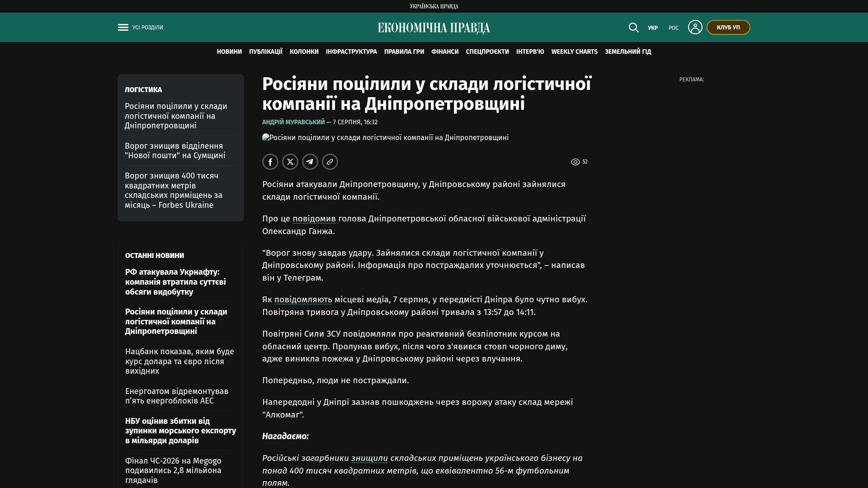868x488 pixels.
Task: Open Forbes Ukraine 400 тисяч метрів article
Action: (x=174, y=190)
